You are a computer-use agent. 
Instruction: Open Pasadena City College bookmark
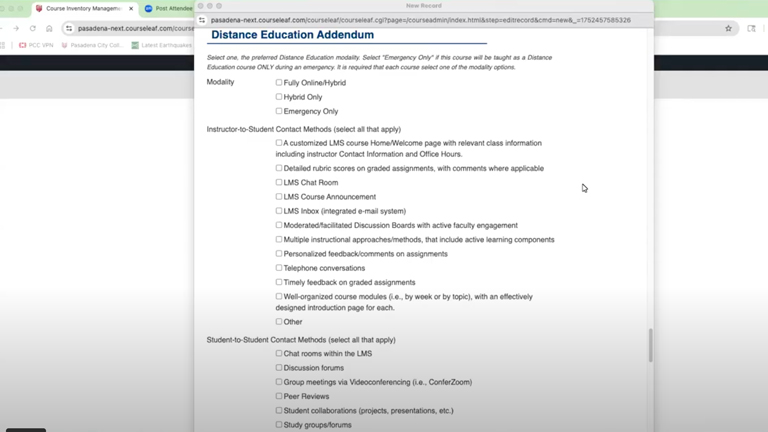92,45
